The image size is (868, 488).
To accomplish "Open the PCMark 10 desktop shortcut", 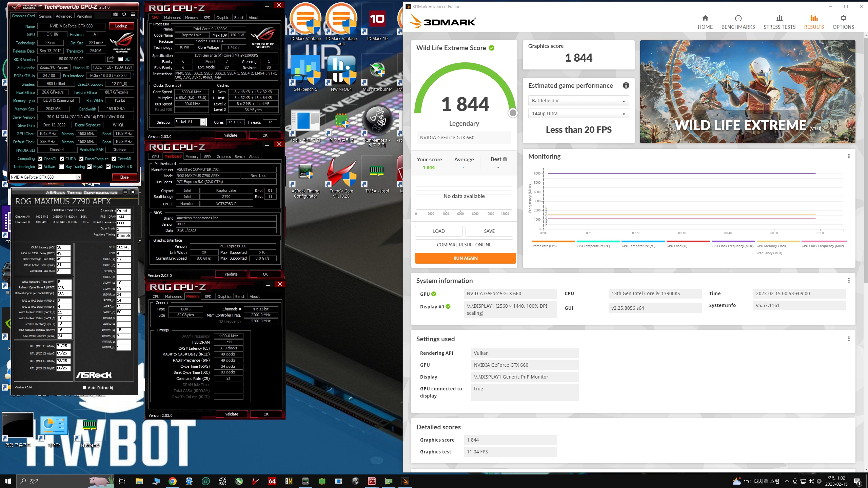I will coord(377,22).
